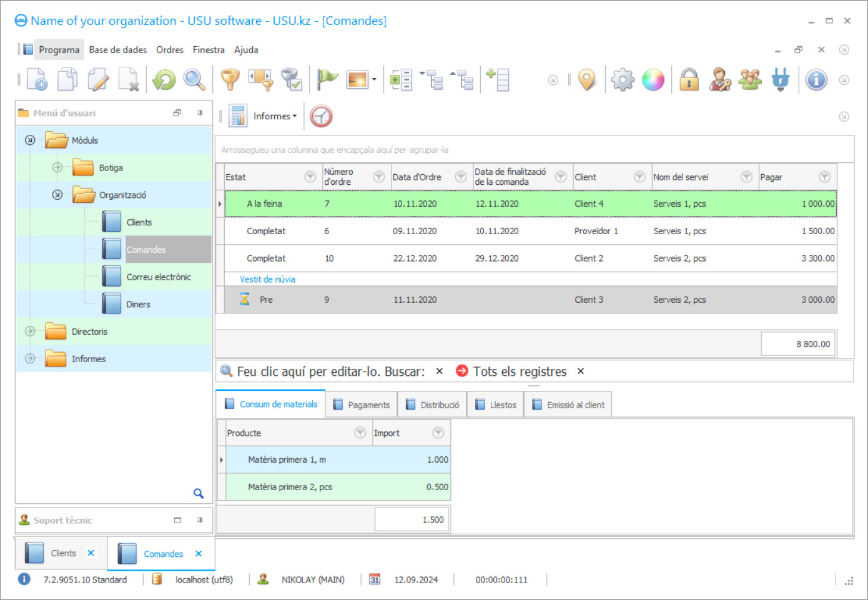Click the blue info icon in toolbar

(816, 80)
